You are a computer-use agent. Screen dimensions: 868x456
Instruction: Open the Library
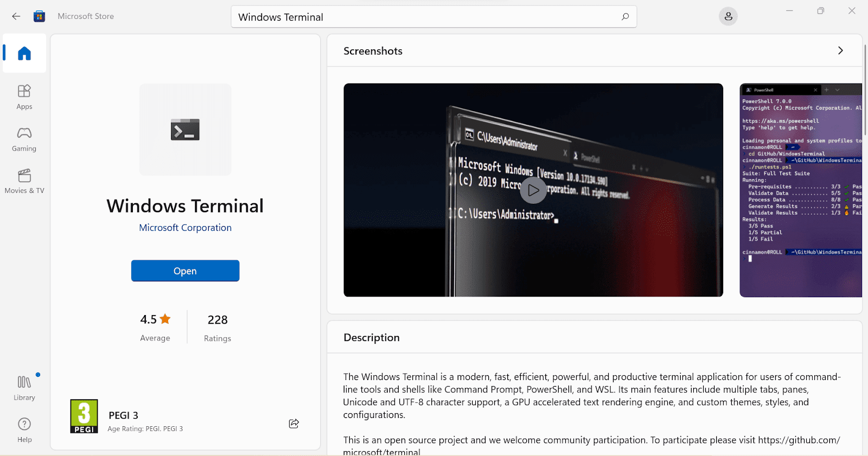pyautogui.click(x=24, y=388)
